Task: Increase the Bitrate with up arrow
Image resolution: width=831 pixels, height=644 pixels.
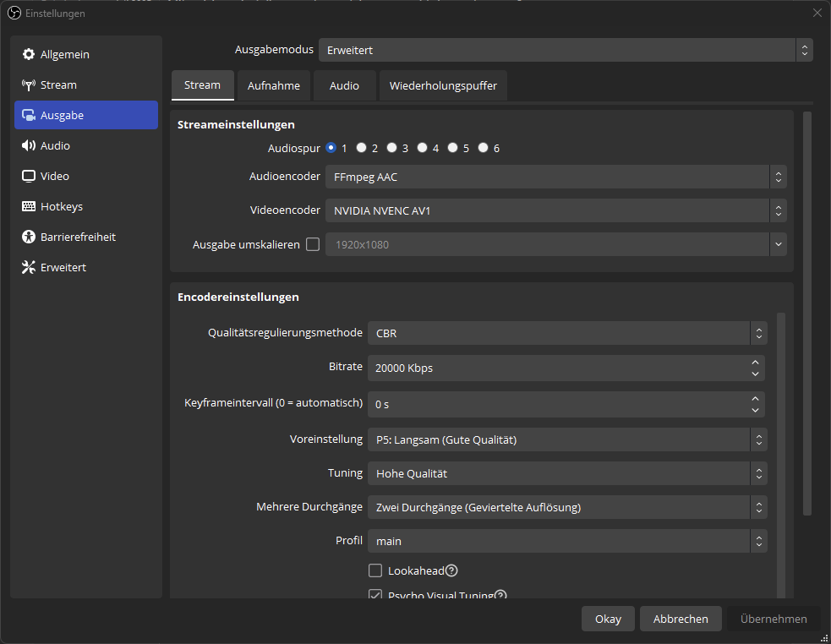Action: [755, 362]
